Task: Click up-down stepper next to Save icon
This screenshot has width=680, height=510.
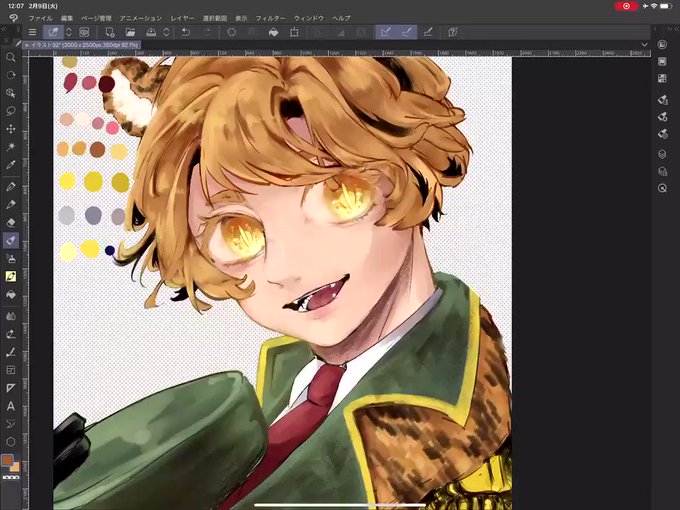Action: point(167,32)
